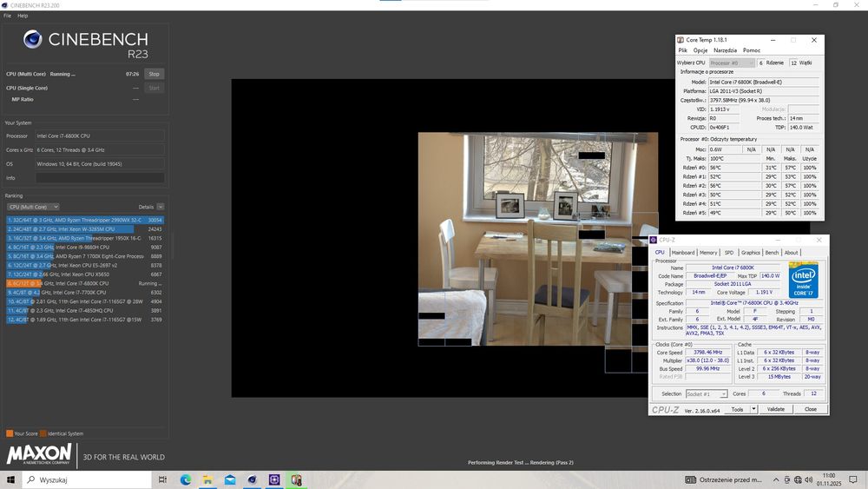Screen dimensions: 868x489
Task: Select AMD Ryzen Threadripper 2990WX ranking row
Action: 85,220
